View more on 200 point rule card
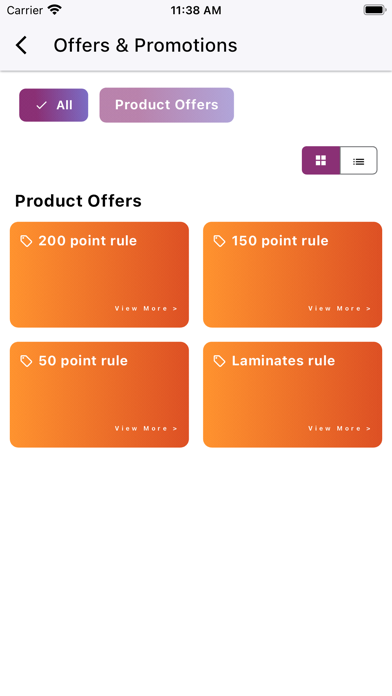The height and width of the screenshot is (696, 392). (146, 308)
